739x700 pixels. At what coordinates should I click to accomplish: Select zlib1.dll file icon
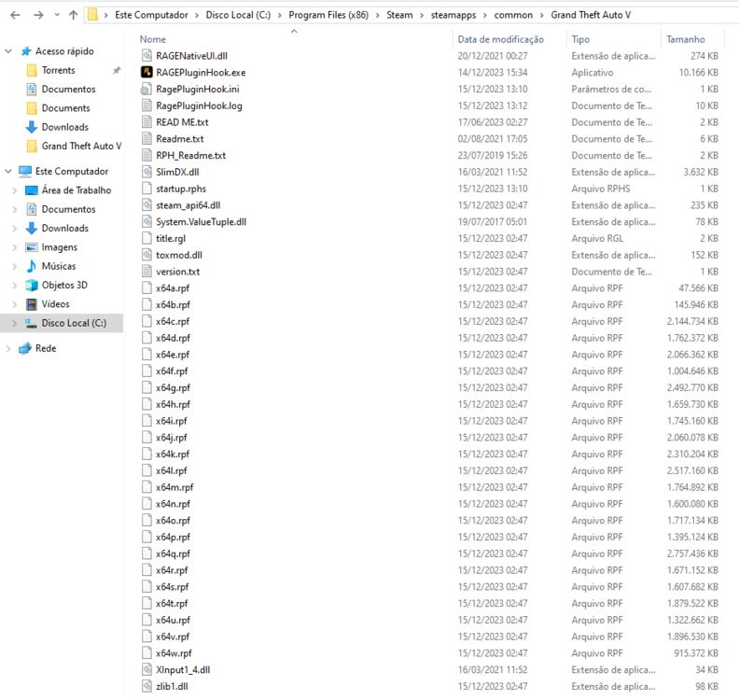pyautogui.click(x=147, y=686)
